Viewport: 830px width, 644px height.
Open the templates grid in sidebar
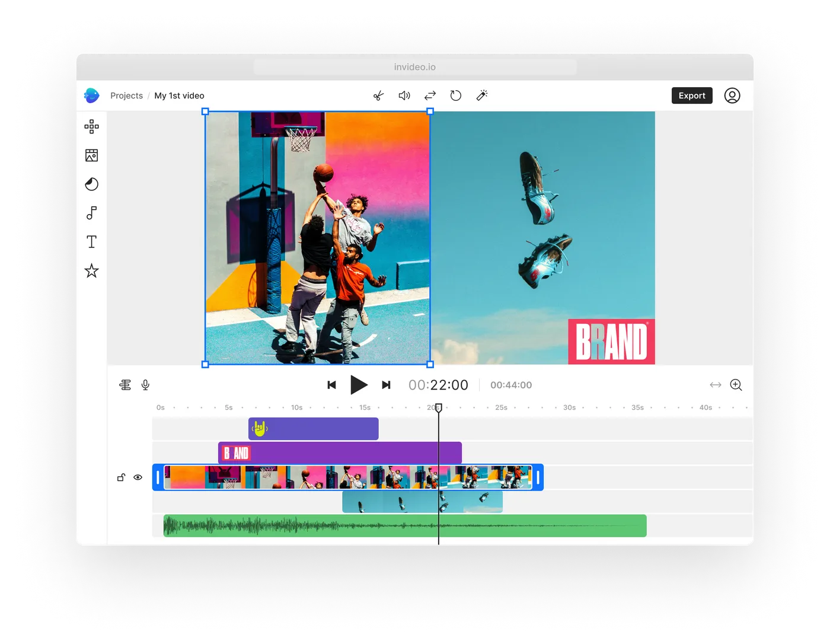click(91, 126)
